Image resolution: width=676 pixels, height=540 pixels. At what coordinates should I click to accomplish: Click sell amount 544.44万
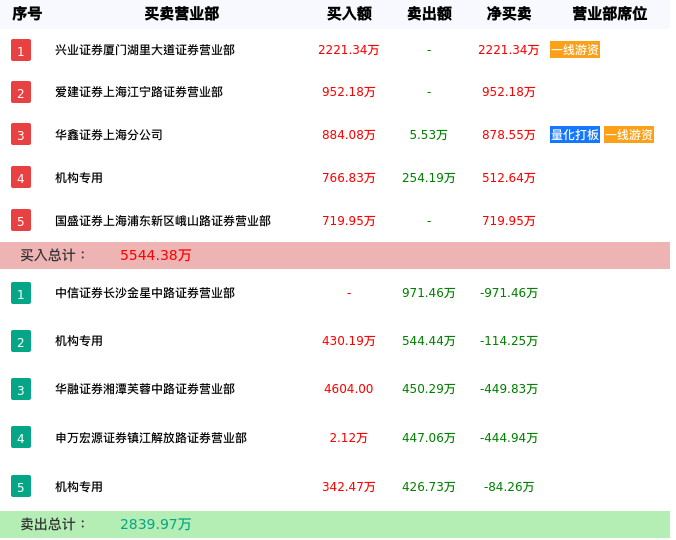click(429, 341)
